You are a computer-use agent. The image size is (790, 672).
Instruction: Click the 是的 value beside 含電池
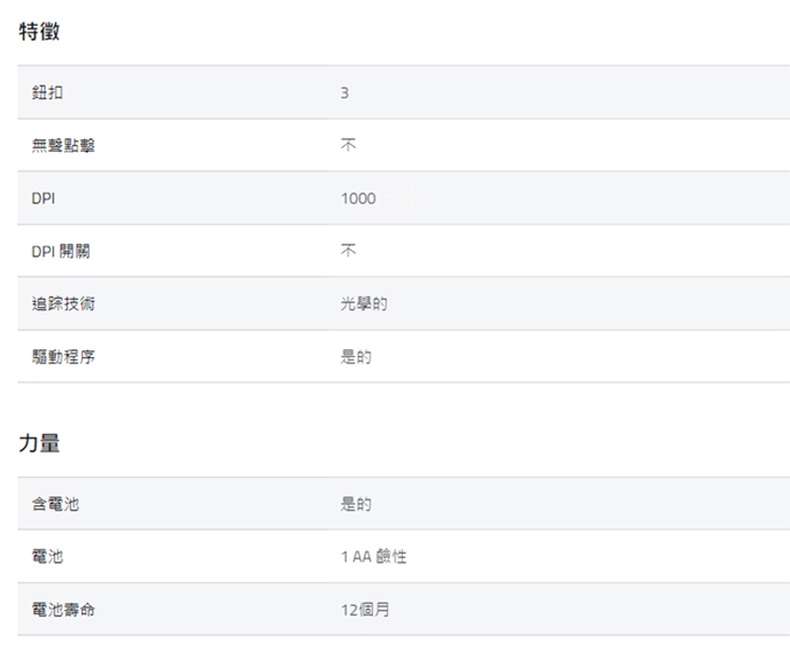(x=356, y=504)
